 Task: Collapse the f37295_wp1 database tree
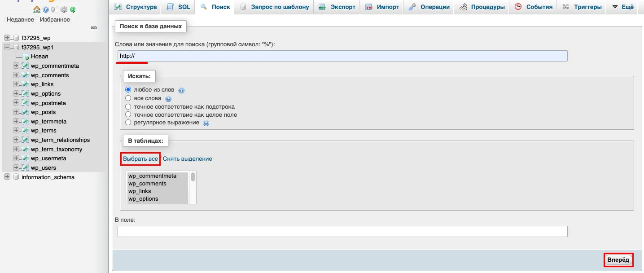[x=7, y=47]
